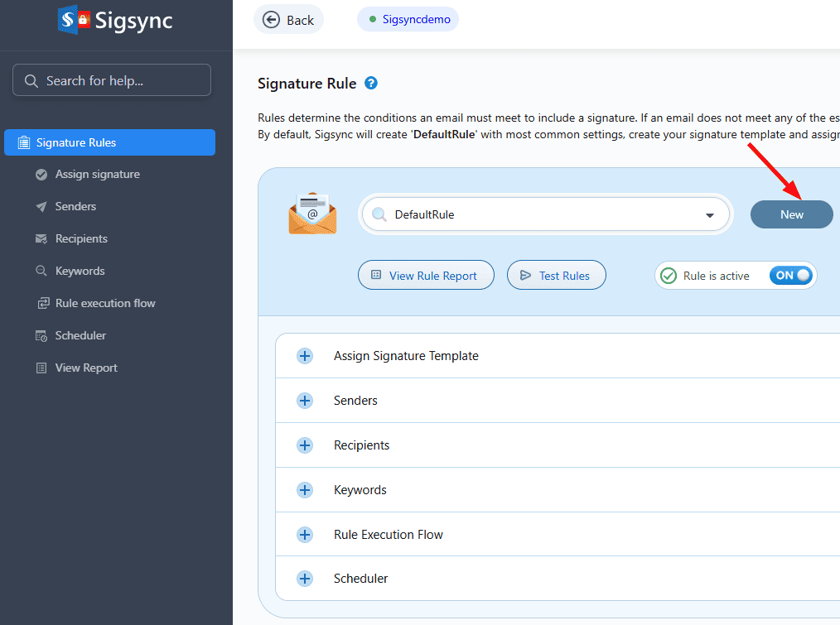The image size is (840, 625).
Task: Click the New rule button
Action: (x=791, y=214)
